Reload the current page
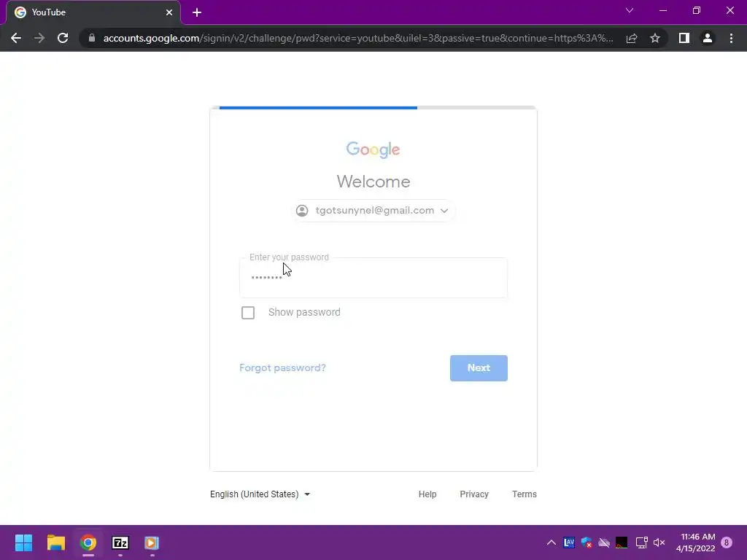Image resolution: width=747 pixels, height=560 pixels. tap(63, 38)
